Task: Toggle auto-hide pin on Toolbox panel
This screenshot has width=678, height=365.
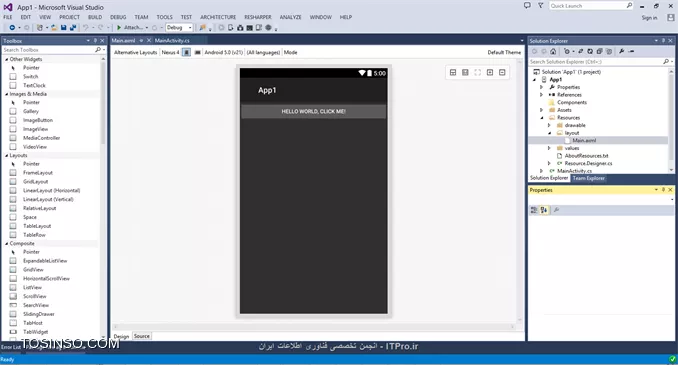Action: [95, 41]
